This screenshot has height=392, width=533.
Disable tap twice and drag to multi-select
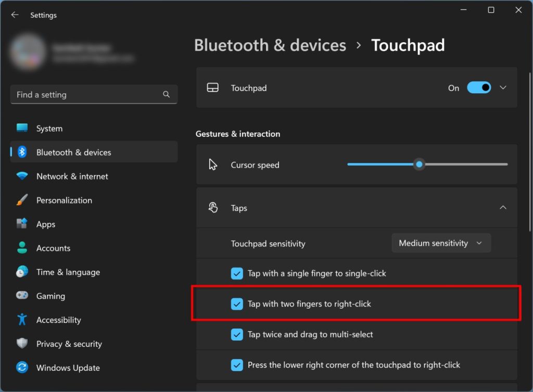pos(237,334)
